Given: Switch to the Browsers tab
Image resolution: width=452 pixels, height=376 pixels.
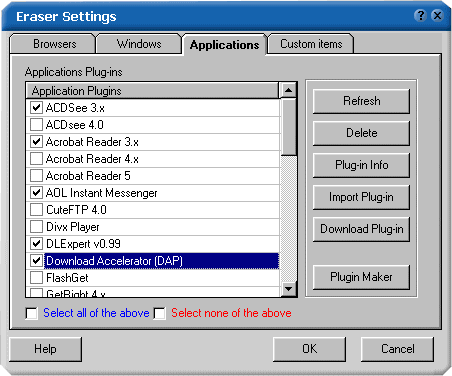Looking at the screenshot, I should (53, 44).
